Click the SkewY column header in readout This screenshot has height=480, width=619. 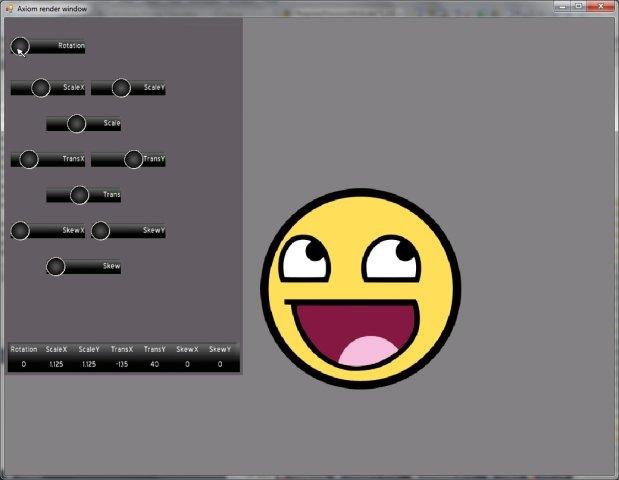coord(220,349)
